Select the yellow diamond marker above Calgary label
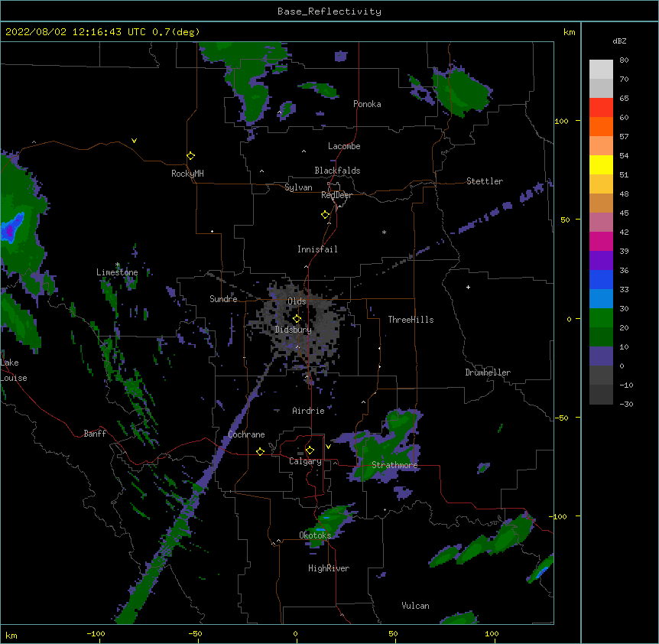This screenshot has height=644, width=659. (x=310, y=450)
